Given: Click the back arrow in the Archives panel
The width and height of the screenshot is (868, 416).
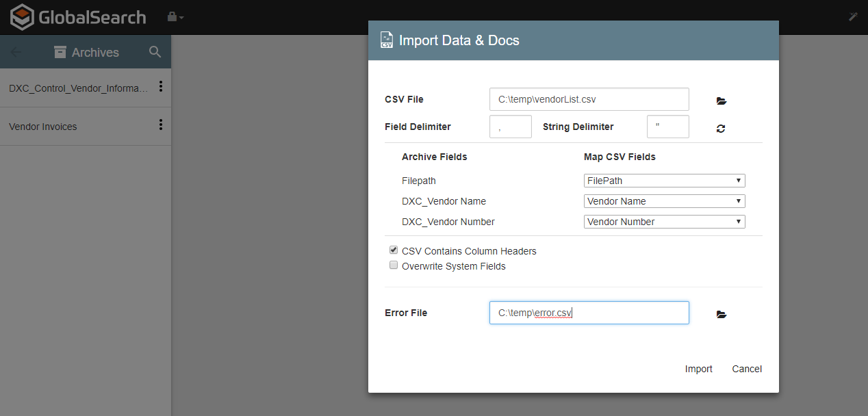Looking at the screenshot, I should 16,52.
